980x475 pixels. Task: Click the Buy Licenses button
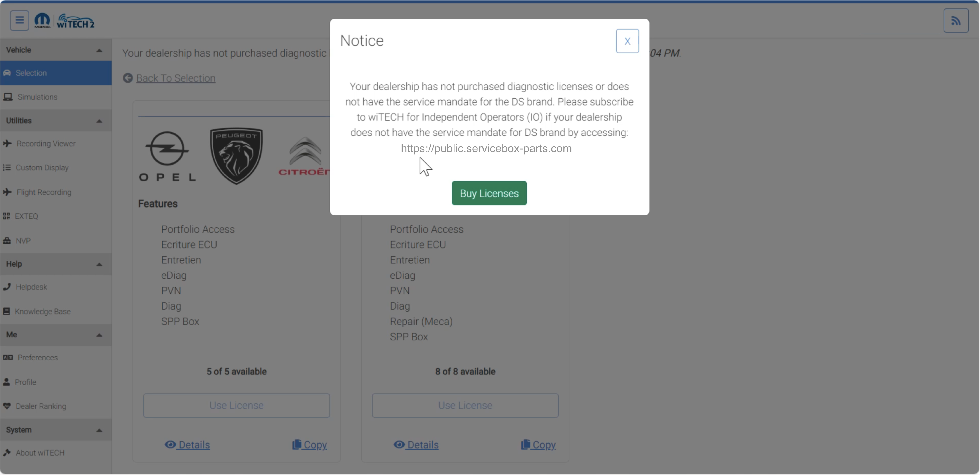(x=489, y=193)
